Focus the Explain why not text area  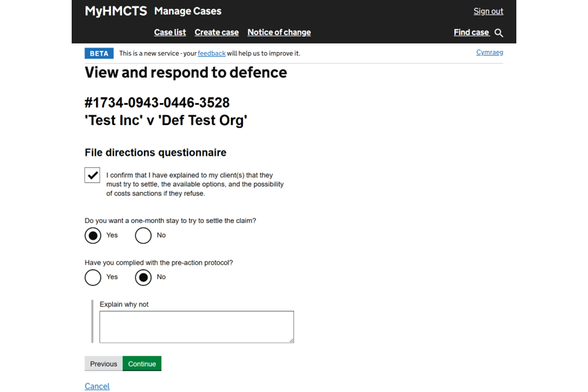(x=197, y=326)
